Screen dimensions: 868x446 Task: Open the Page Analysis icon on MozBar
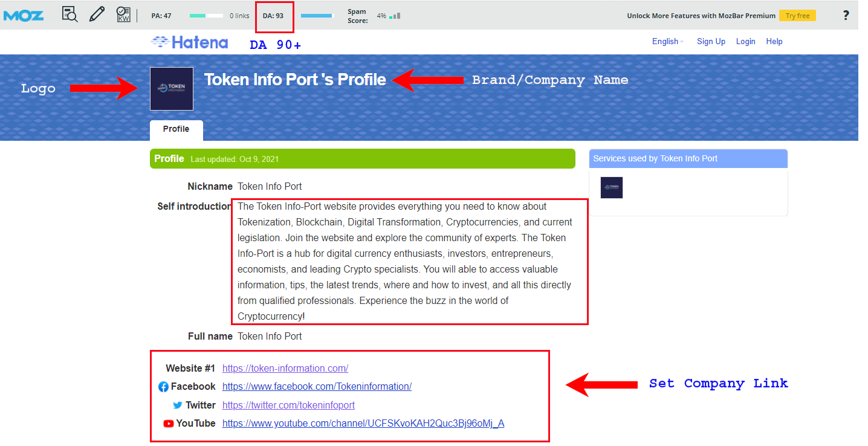[x=70, y=14]
